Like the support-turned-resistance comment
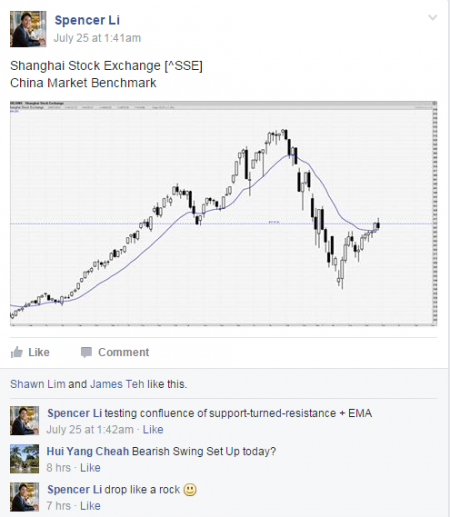Screen dimensions: 450x517 coord(153,430)
